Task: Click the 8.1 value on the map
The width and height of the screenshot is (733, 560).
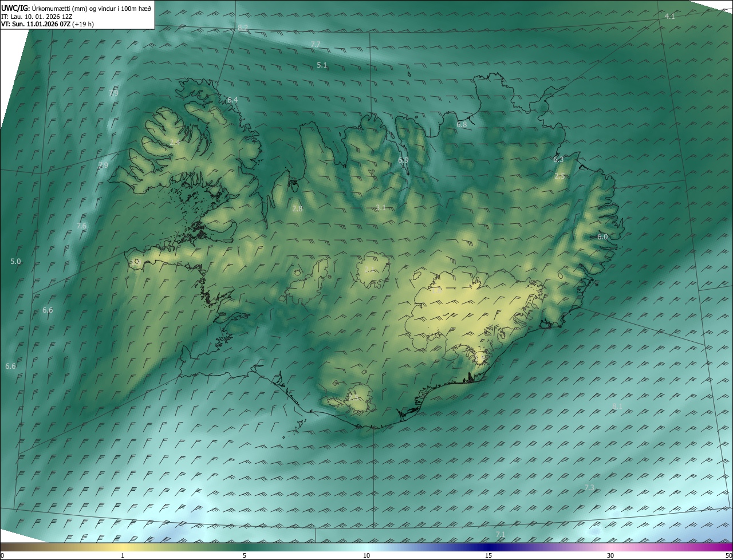Action: point(617,406)
